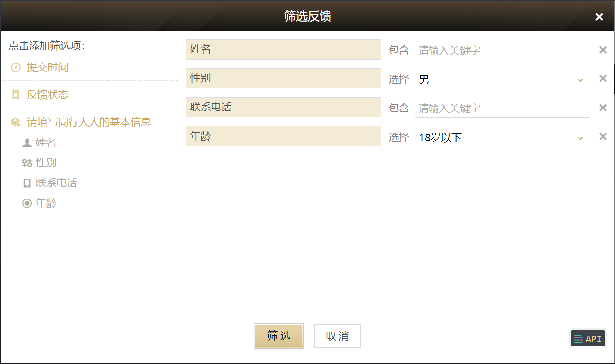Remove the 性别 filter row
The width and height of the screenshot is (615, 364).
click(x=603, y=78)
